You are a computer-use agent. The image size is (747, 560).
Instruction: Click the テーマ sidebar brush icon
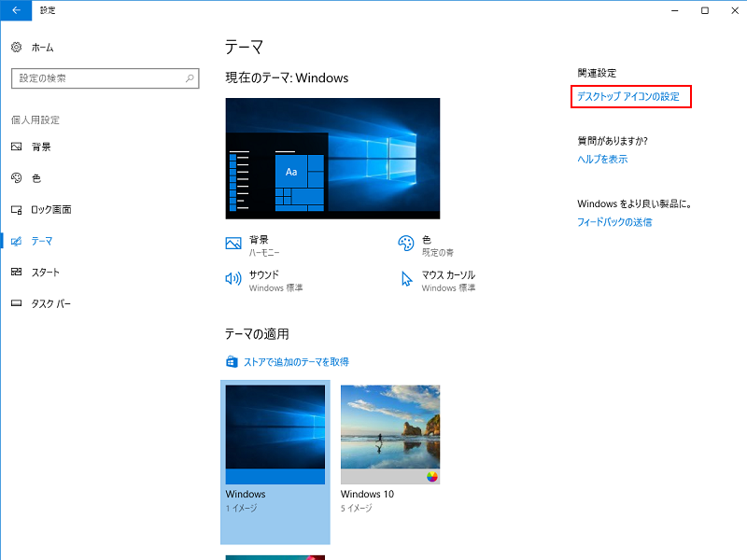coord(16,241)
